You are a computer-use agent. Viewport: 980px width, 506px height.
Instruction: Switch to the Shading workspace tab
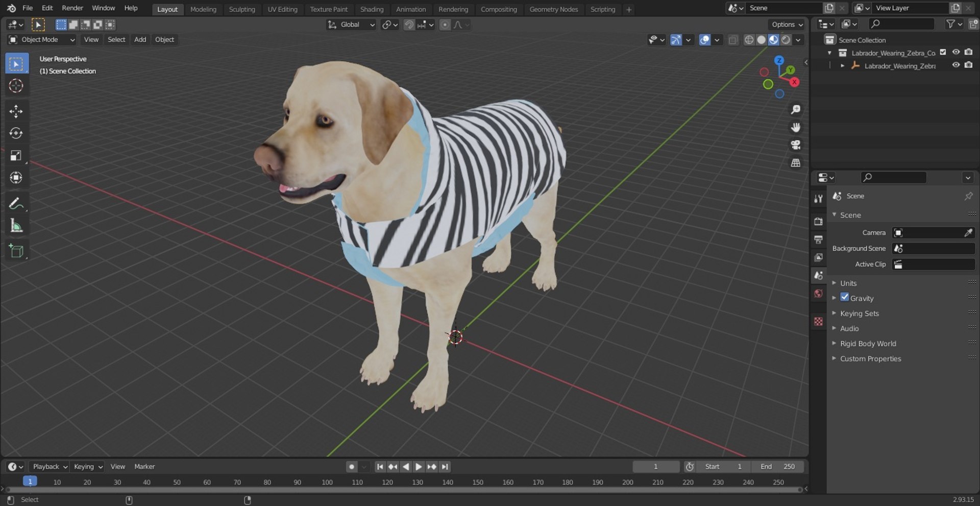(372, 9)
